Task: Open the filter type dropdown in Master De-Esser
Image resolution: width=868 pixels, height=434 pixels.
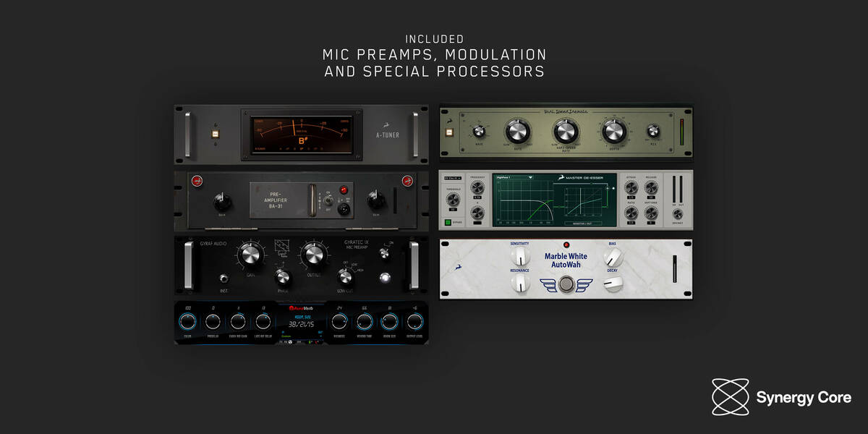Action: pyautogui.click(x=514, y=176)
